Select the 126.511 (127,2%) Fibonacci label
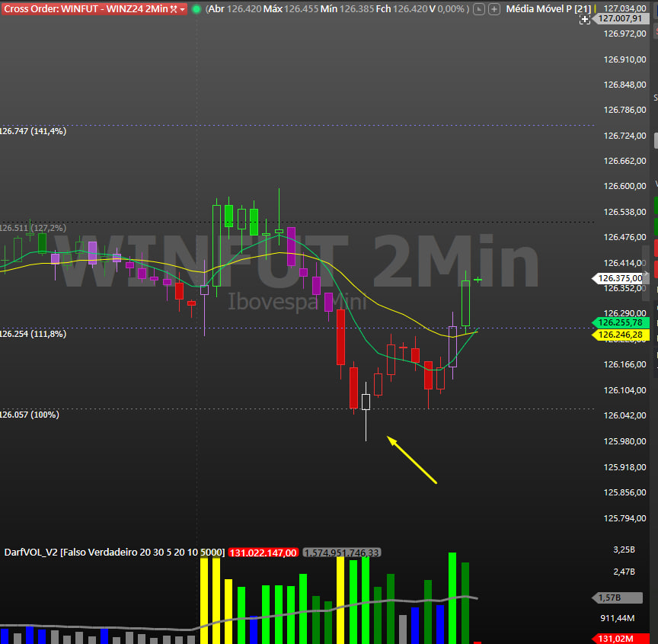Screen dimensions: 658x644 pyautogui.click(x=33, y=228)
